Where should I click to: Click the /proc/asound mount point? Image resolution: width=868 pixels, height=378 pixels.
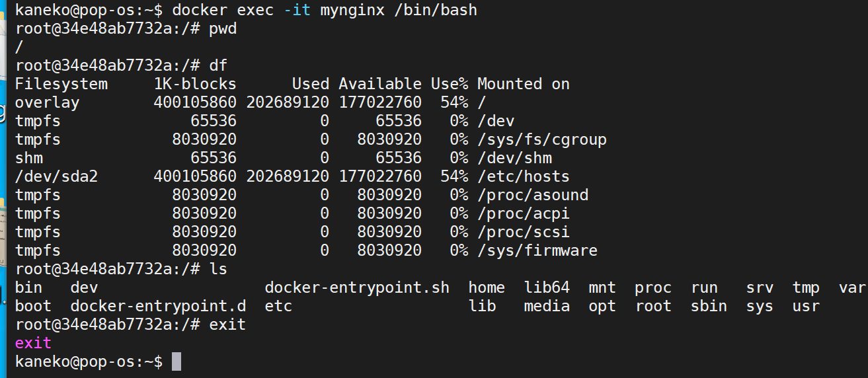pos(533,196)
